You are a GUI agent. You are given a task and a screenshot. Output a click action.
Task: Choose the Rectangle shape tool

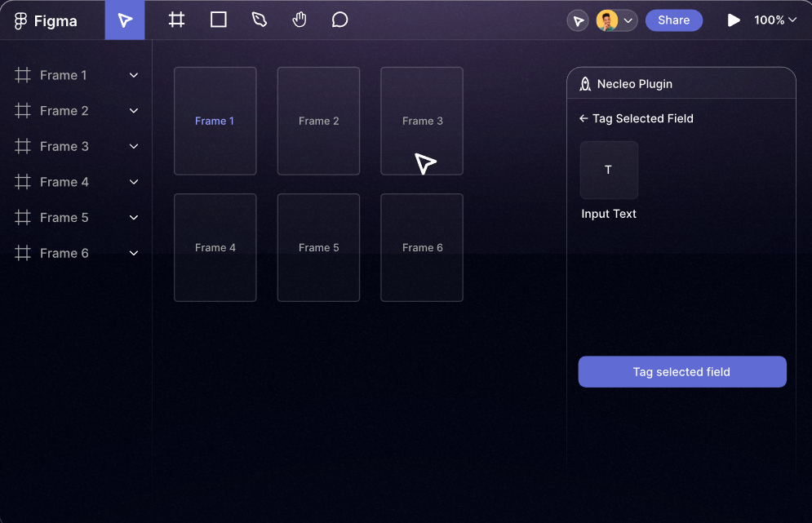[x=219, y=20]
